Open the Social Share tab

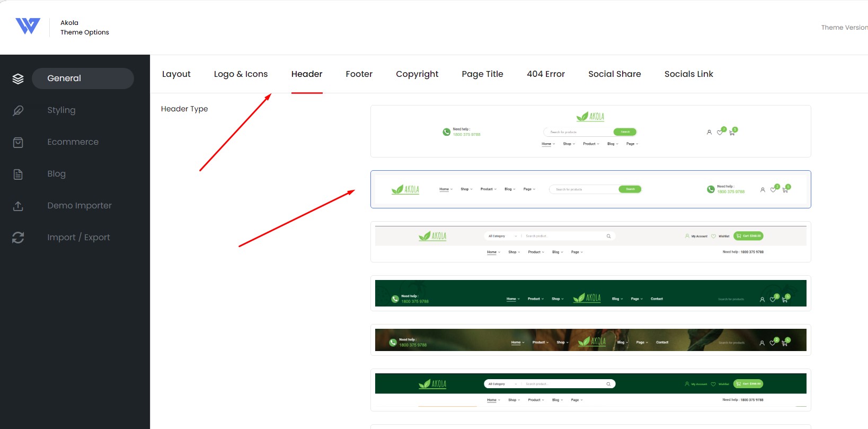[x=615, y=74]
